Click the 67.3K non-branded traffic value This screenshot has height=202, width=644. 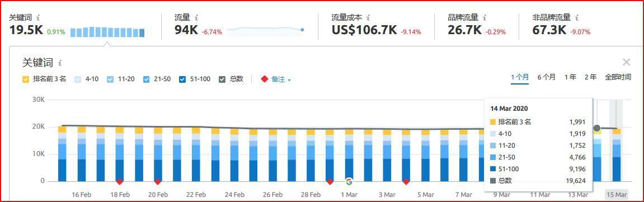(549, 30)
